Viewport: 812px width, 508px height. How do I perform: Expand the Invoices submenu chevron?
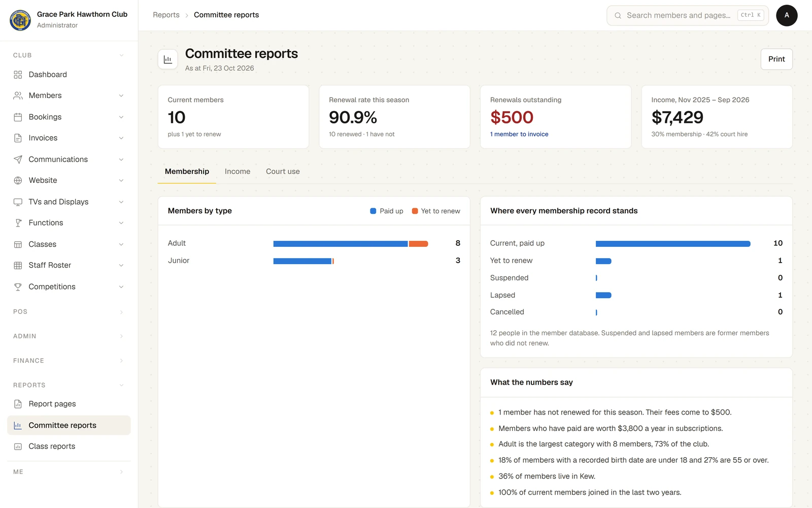121,138
